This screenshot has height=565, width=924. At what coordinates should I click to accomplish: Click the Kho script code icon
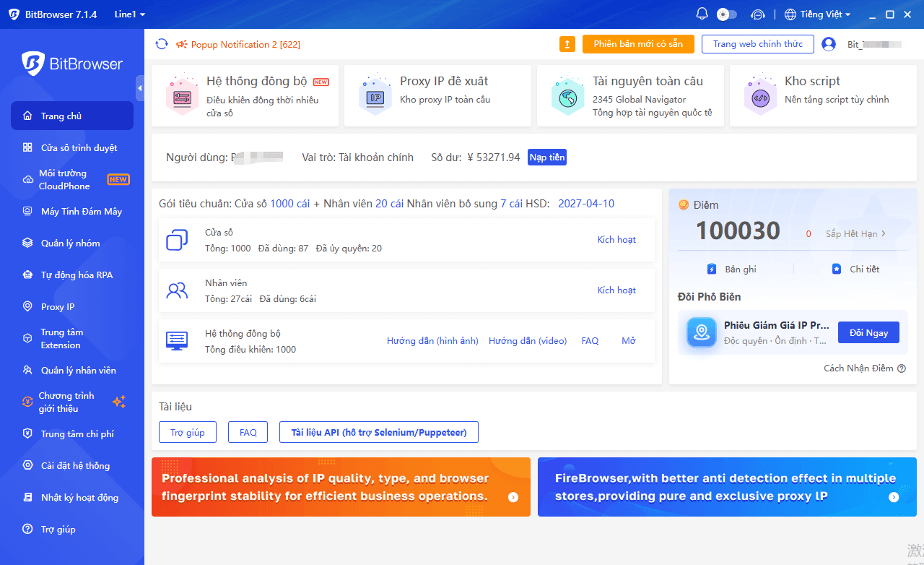pos(760,96)
